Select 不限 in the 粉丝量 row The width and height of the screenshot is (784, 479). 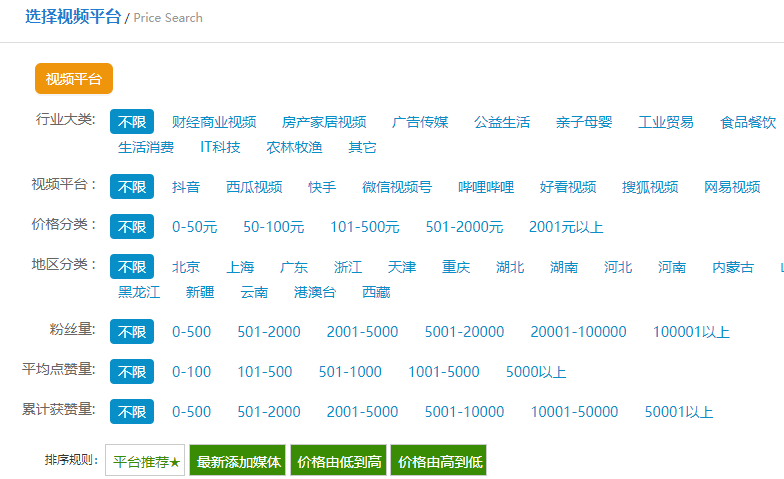pyautogui.click(x=132, y=332)
